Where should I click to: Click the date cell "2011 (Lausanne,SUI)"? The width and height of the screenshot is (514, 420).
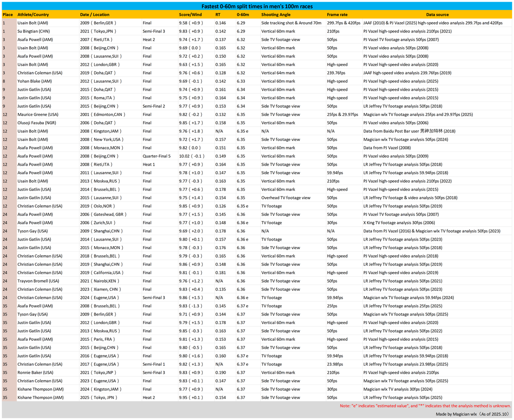pos(101,173)
